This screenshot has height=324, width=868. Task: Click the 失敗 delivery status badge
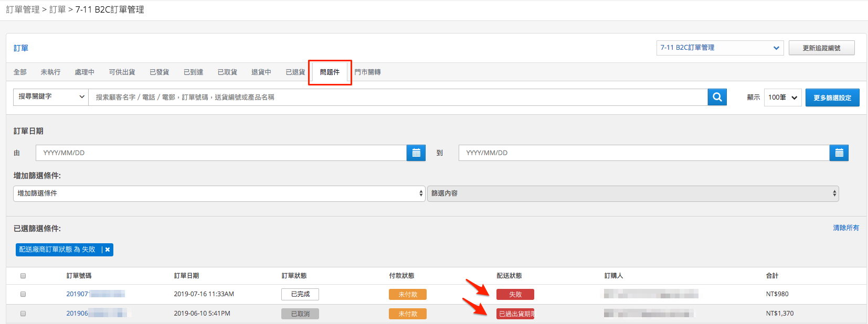pos(515,294)
